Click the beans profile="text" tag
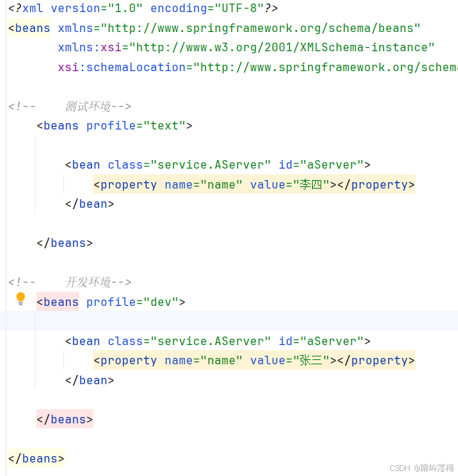The image size is (458, 476). [x=114, y=126]
